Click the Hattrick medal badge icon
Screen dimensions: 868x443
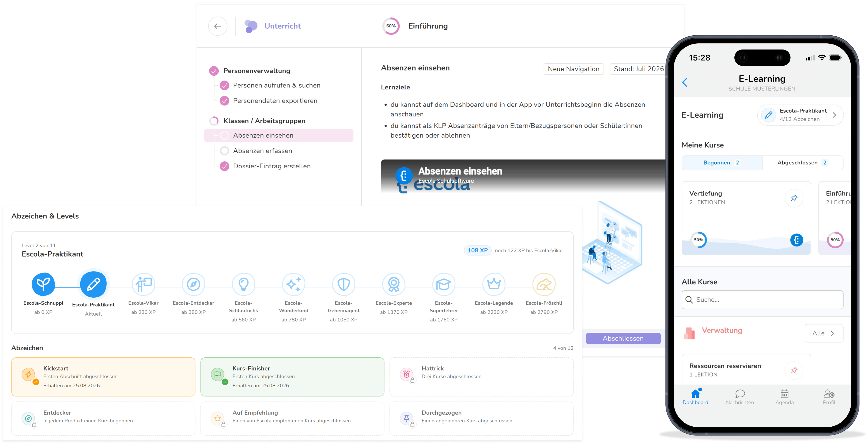coord(406,374)
